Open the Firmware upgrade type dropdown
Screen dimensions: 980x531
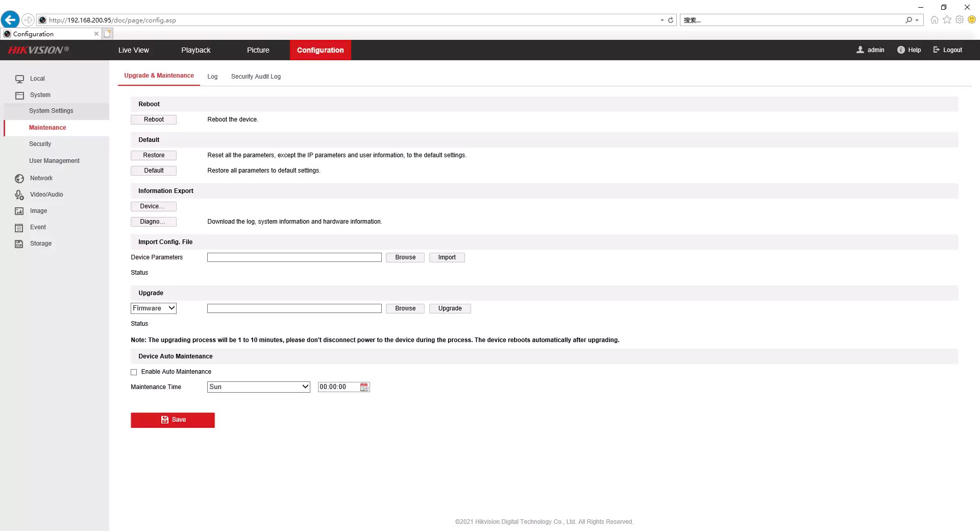(x=153, y=308)
